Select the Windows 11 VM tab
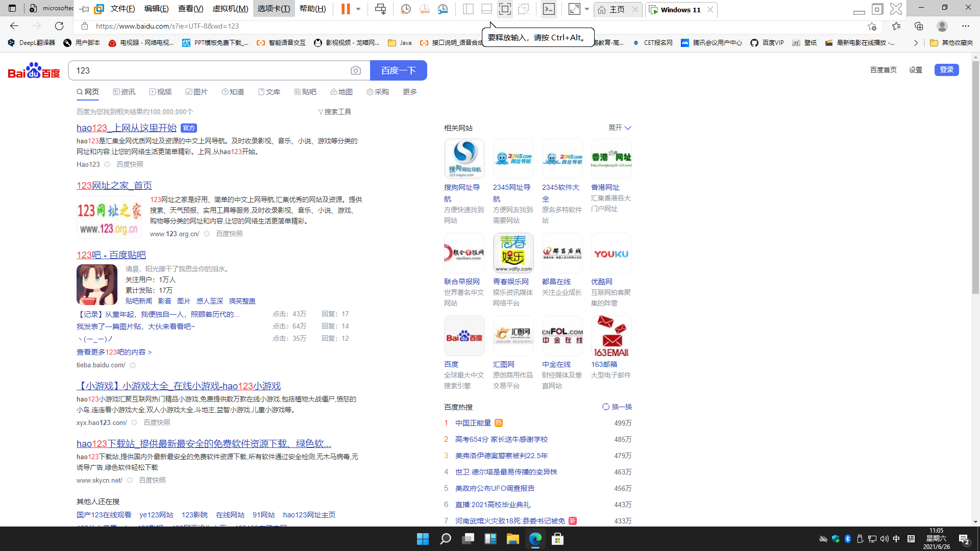Viewport: 980px width, 551px height. coord(680,10)
